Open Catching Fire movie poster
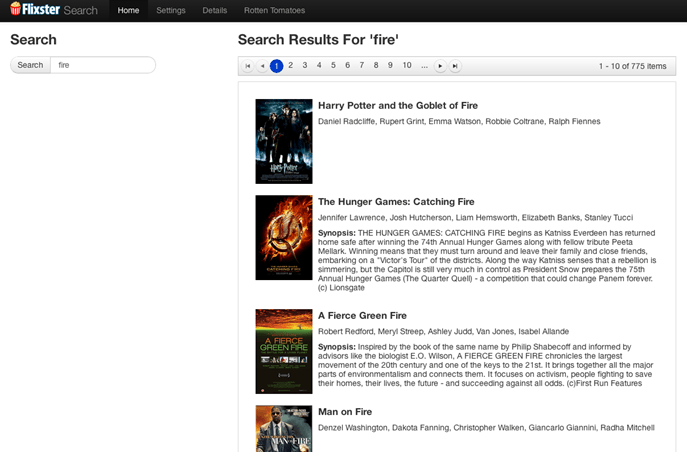 (x=284, y=237)
